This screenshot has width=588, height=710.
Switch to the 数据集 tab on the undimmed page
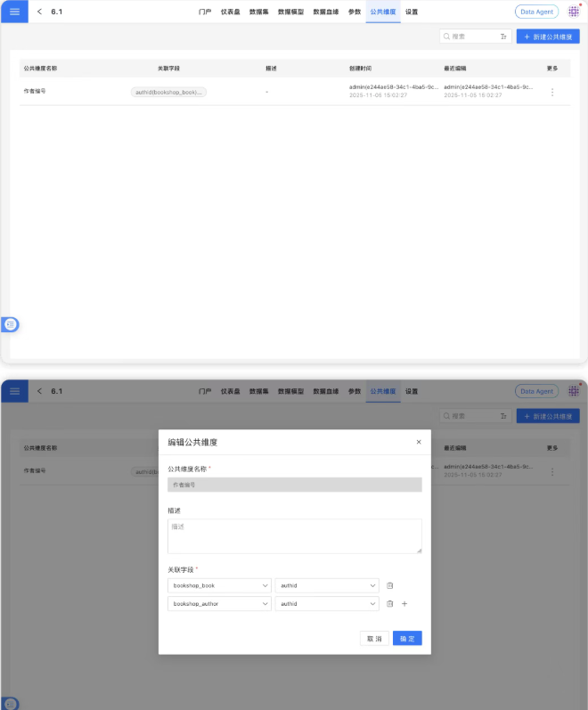(258, 12)
